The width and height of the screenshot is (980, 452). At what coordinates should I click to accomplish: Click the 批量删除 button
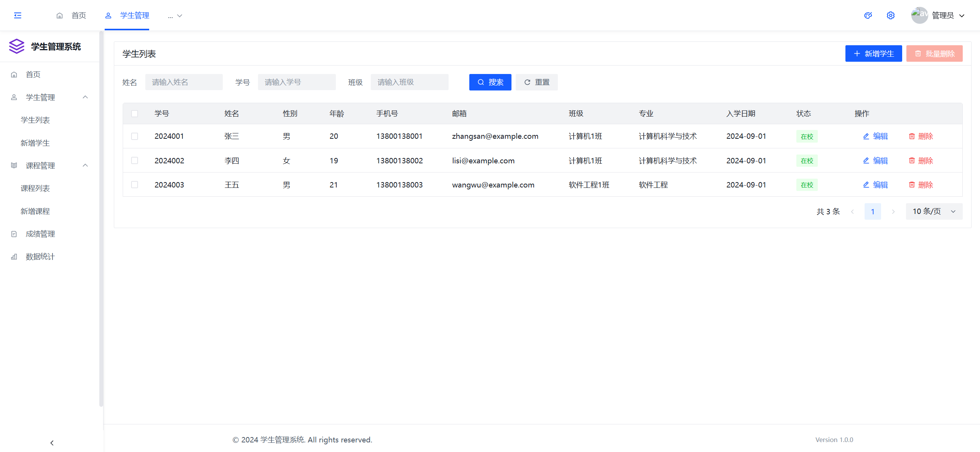934,54
